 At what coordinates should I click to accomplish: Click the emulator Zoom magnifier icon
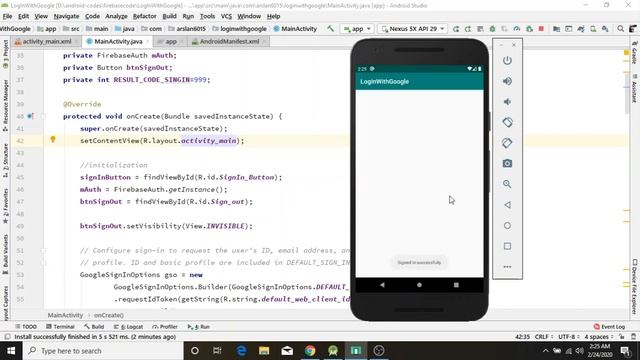[507, 184]
